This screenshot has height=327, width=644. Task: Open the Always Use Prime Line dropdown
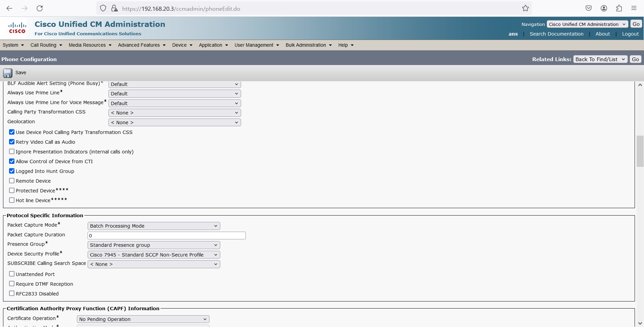click(175, 94)
